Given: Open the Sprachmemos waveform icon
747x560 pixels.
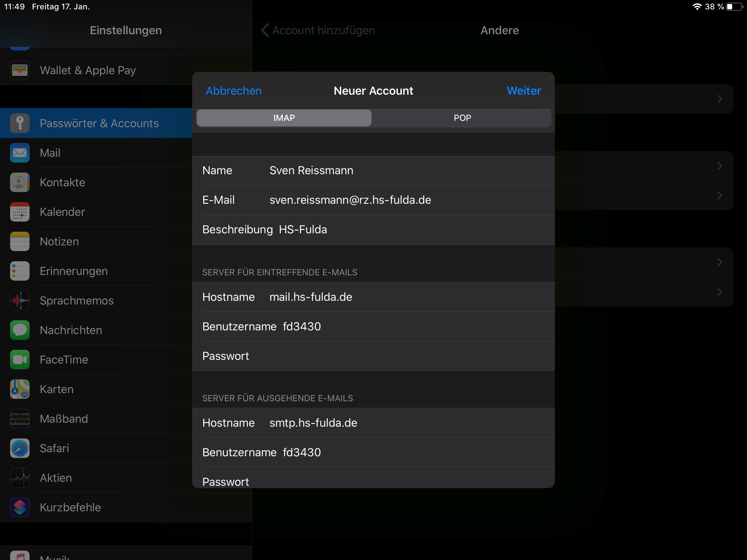Looking at the screenshot, I should [19, 300].
